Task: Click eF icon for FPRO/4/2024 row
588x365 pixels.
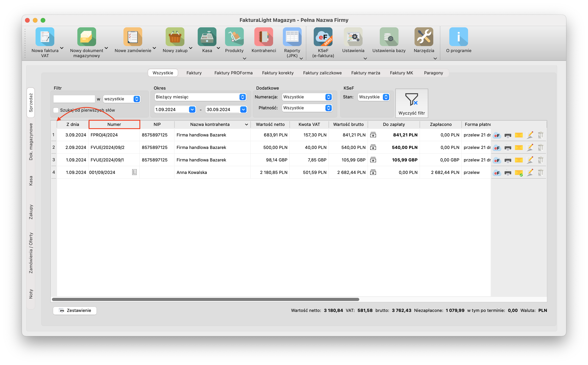Action: point(497,135)
